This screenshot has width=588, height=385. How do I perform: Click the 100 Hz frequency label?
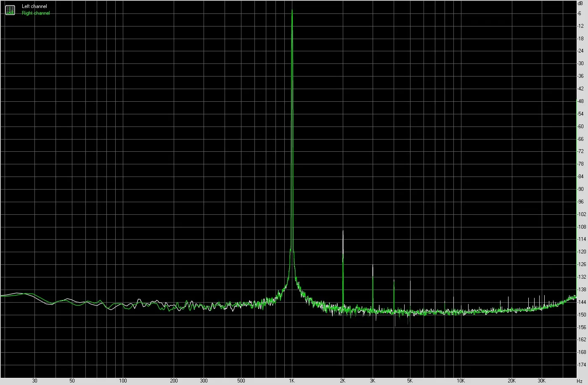(x=123, y=381)
